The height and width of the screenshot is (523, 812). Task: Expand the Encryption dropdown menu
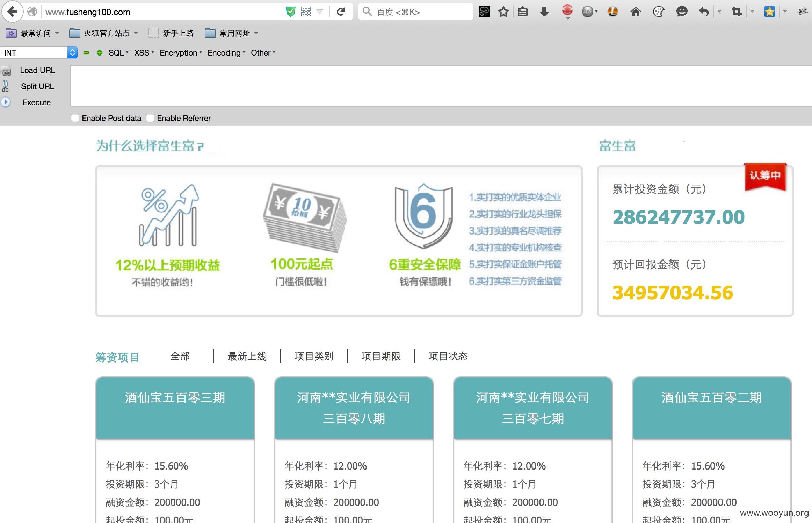pos(181,53)
